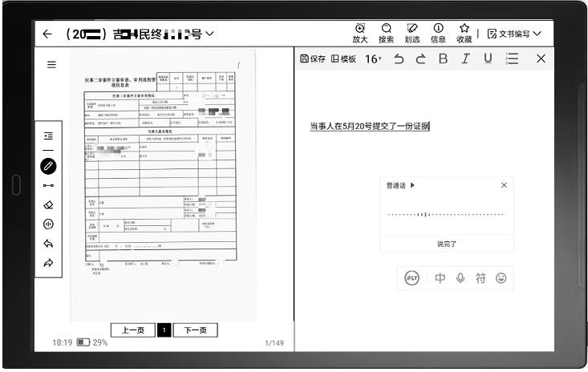
Task: Toggle bold formatting in editor
Action: [442, 59]
